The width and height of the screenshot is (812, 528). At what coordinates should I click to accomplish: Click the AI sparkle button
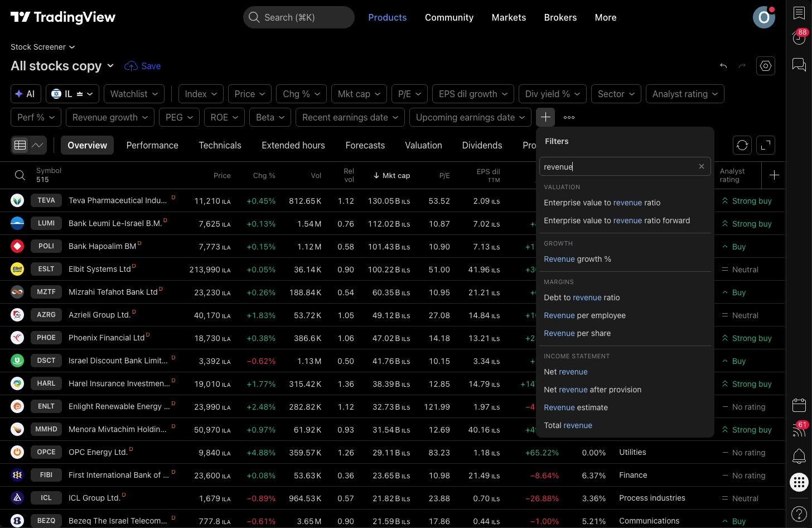pos(26,94)
